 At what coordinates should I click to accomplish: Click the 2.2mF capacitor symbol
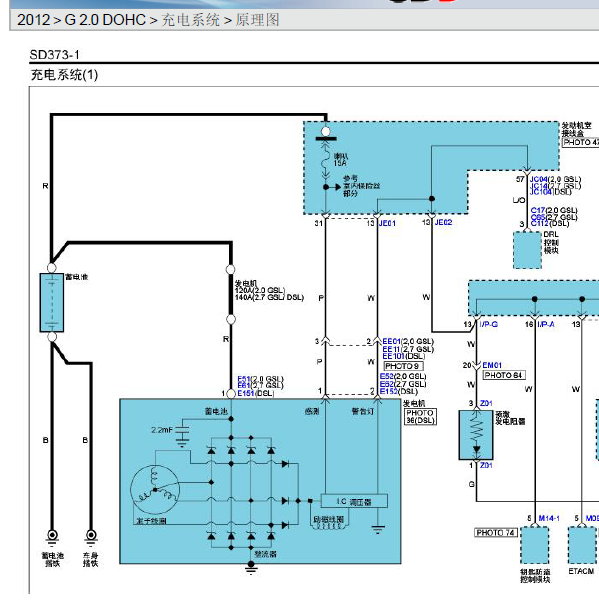(182, 432)
